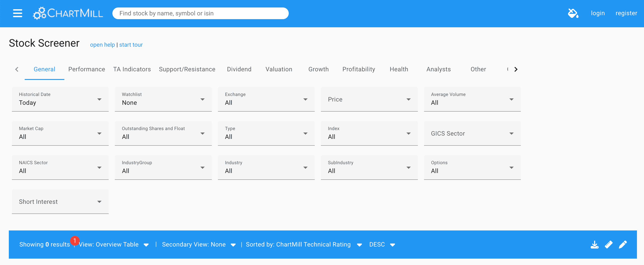Open the Short Interest dropdown
644x265 pixels.
pyautogui.click(x=60, y=202)
